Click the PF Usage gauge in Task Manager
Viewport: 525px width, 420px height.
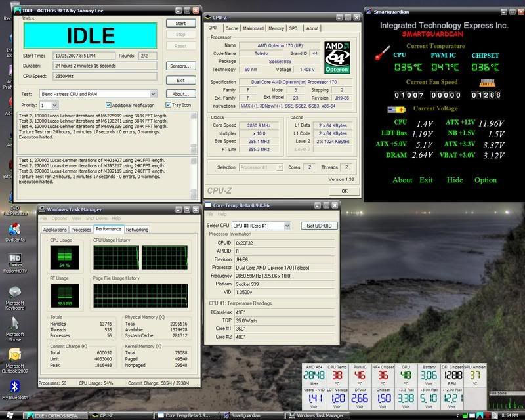point(64,296)
